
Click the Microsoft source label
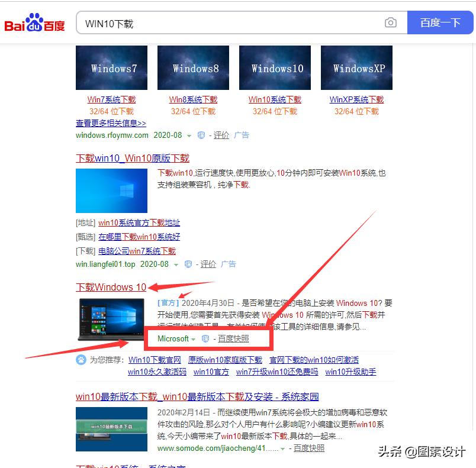(x=173, y=338)
